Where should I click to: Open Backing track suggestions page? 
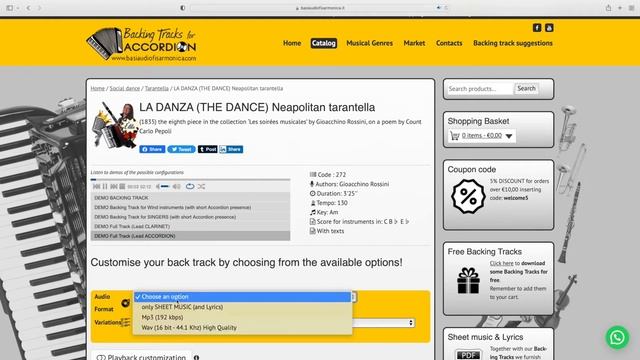point(513,43)
